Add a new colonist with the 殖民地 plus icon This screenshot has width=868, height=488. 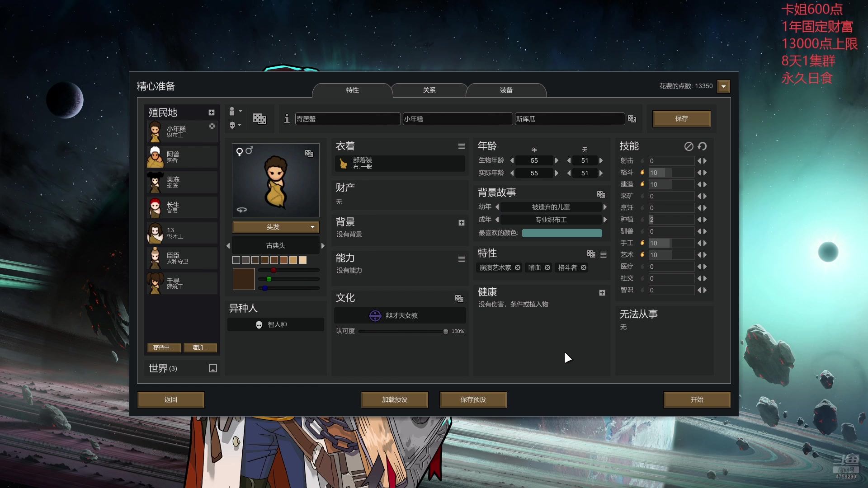point(211,113)
